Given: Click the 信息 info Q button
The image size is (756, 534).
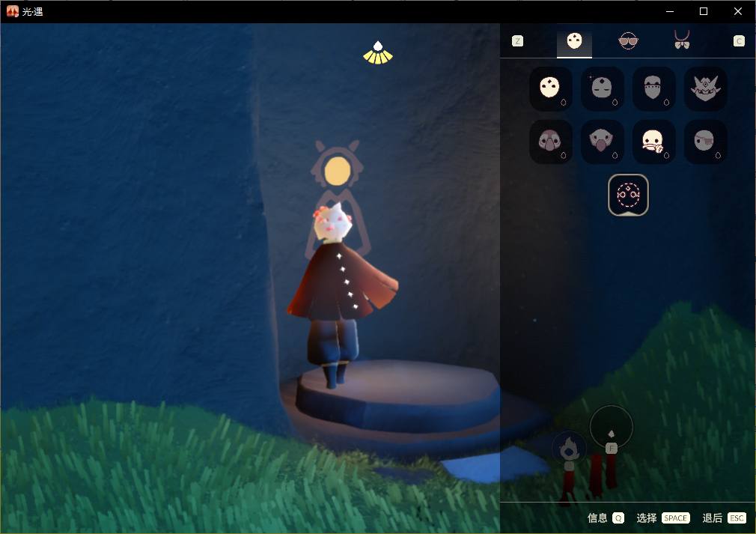Looking at the screenshot, I should (606, 518).
